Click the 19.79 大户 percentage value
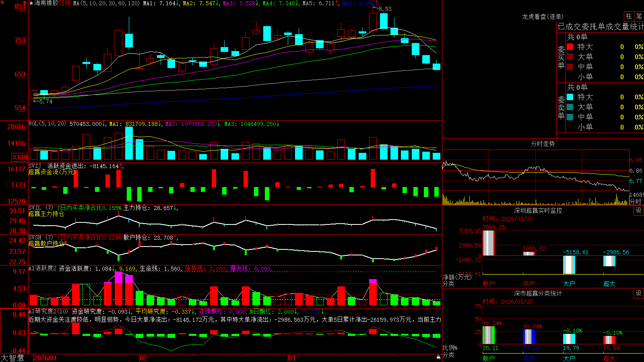Screen dimensions: 644x362 [571, 348]
